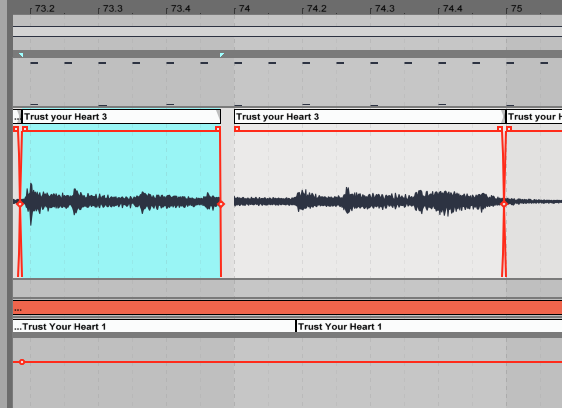562x408 pixels.
Task: Click fade curve handle at highlighted clip's start
Action: (20, 204)
